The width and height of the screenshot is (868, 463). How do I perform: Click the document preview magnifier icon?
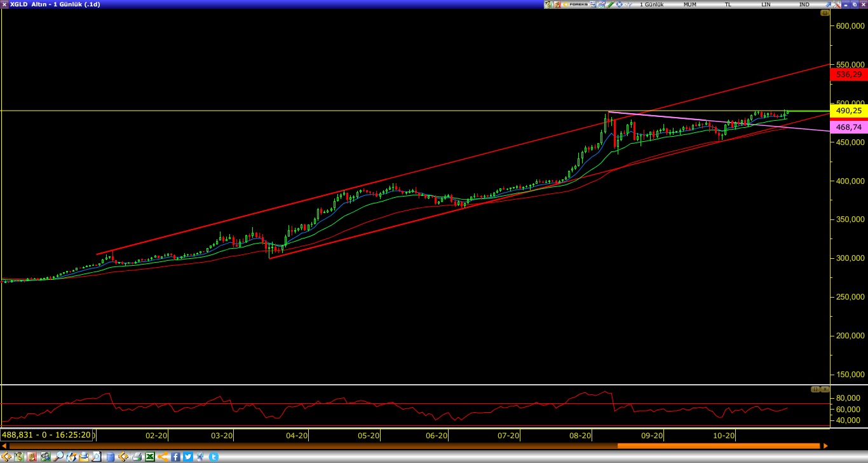(96, 457)
